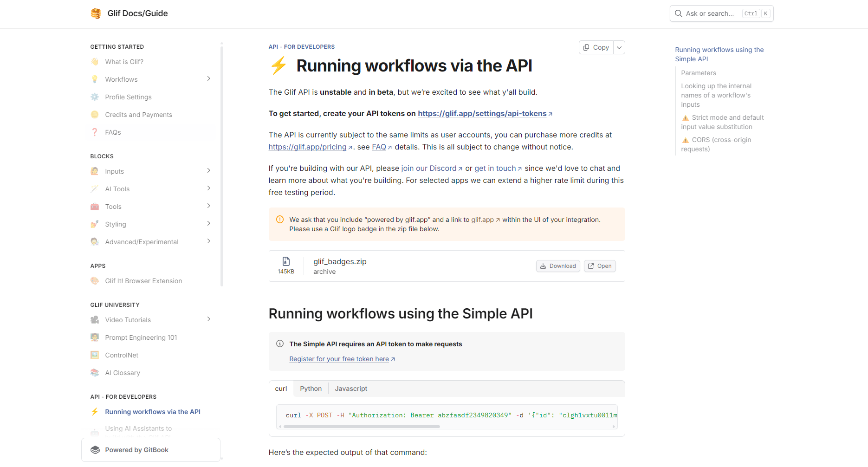This screenshot has height=467, width=868.
Task: Open Prompt Engineering 101 page
Action: 141,337
